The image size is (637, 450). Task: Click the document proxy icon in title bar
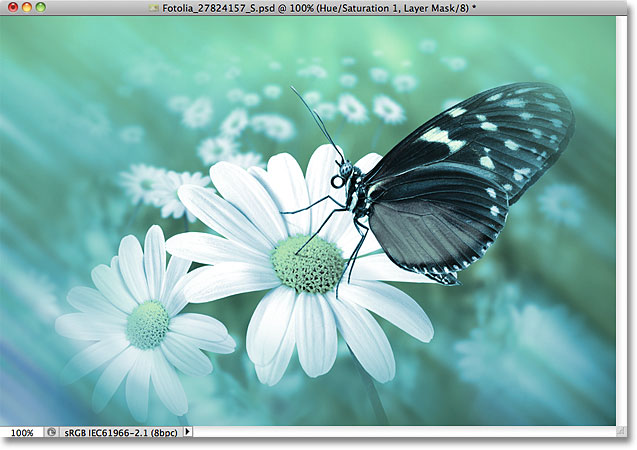(153, 8)
